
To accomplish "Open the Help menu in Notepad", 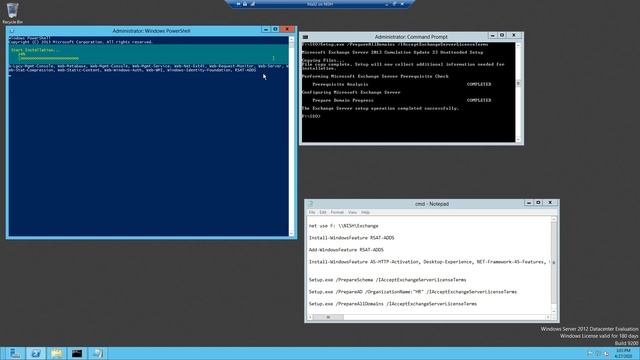I will [x=365, y=212].
